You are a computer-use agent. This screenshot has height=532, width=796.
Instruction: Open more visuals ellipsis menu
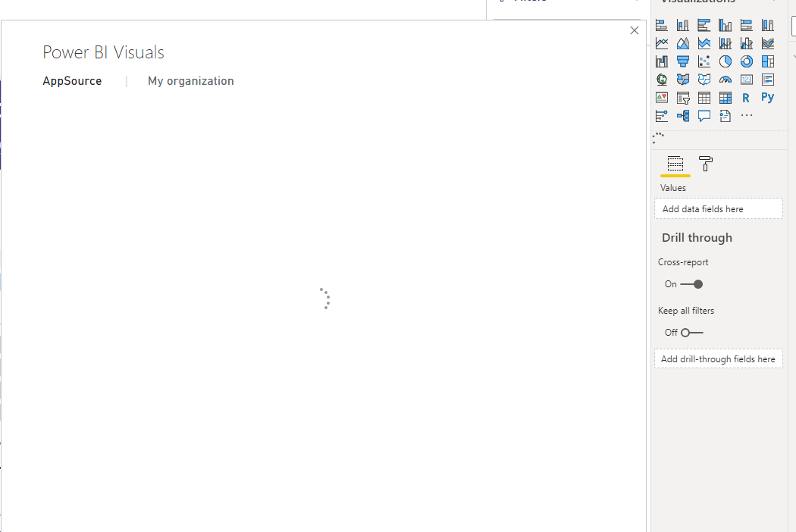[746, 116]
